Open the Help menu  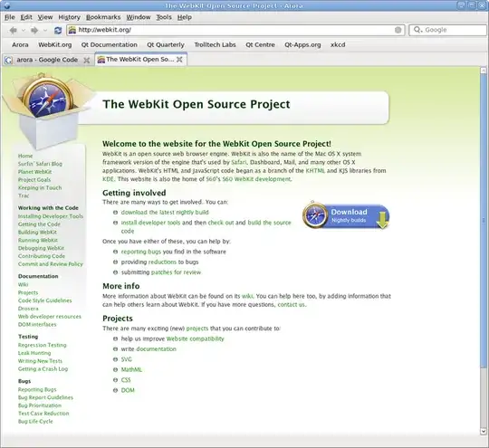185,17
